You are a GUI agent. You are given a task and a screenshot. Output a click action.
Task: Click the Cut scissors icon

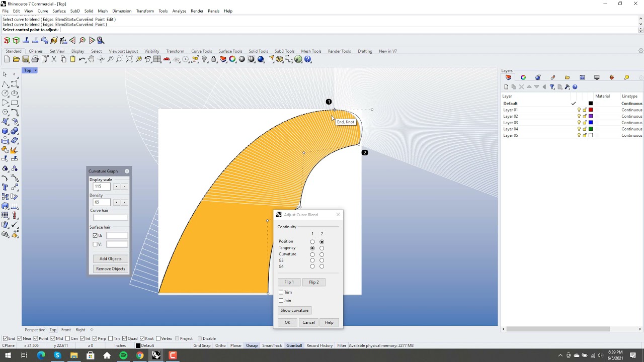point(54,59)
